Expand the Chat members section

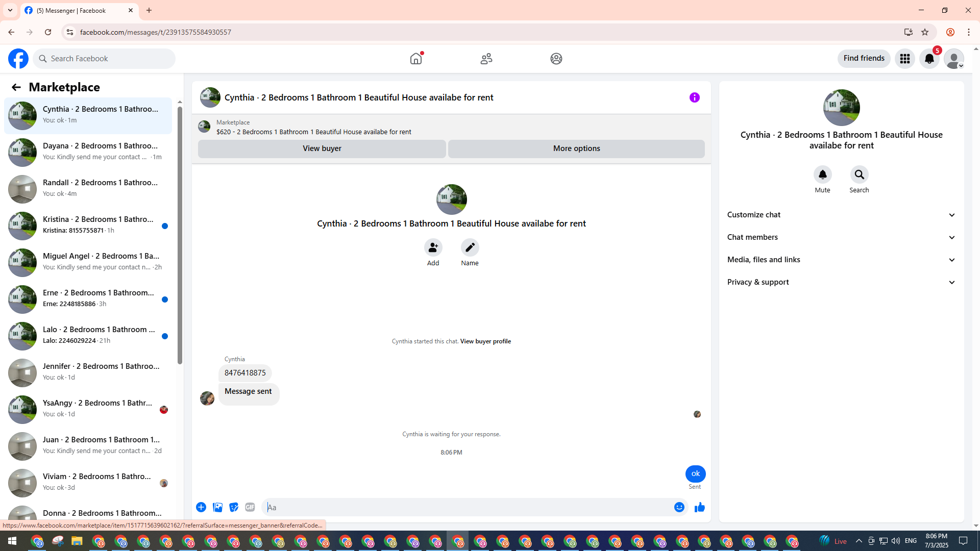(x=841, y=237)
